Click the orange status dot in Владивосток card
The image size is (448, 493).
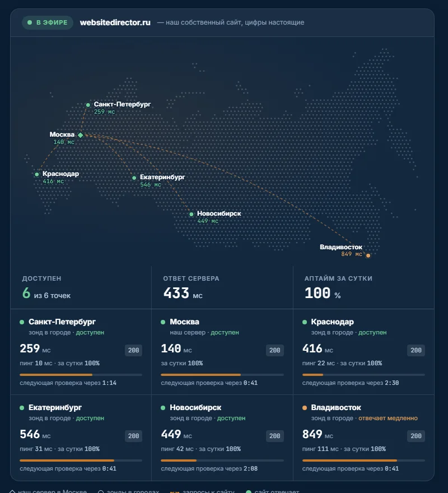[x=304, y=408]
